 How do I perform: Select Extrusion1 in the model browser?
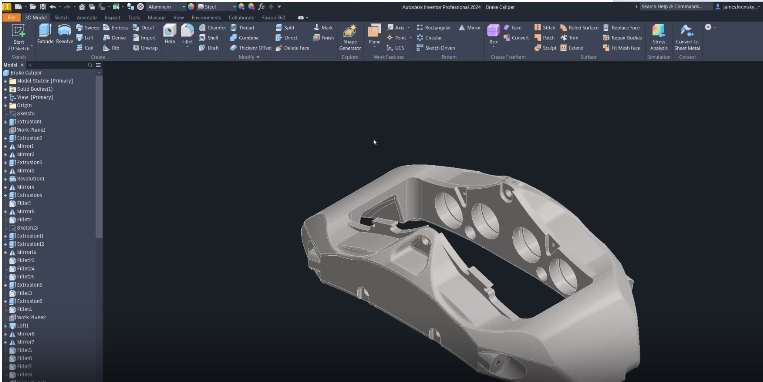(29, 122)
